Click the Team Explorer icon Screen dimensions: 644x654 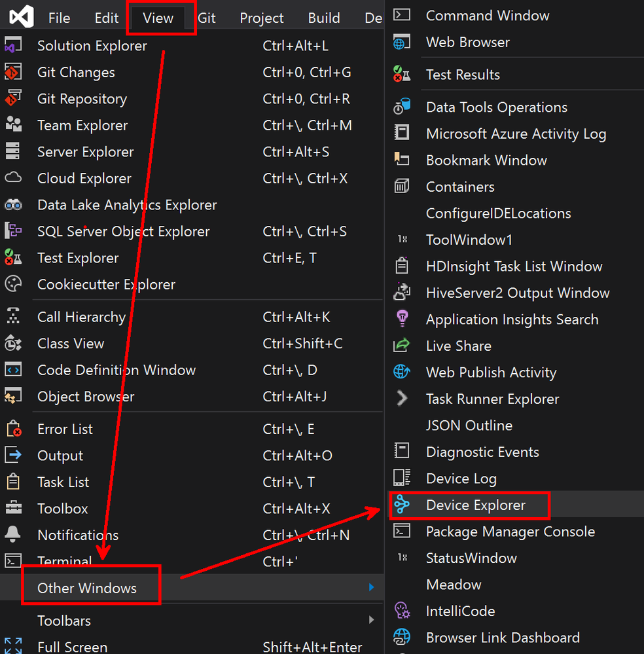pos(13,124)
